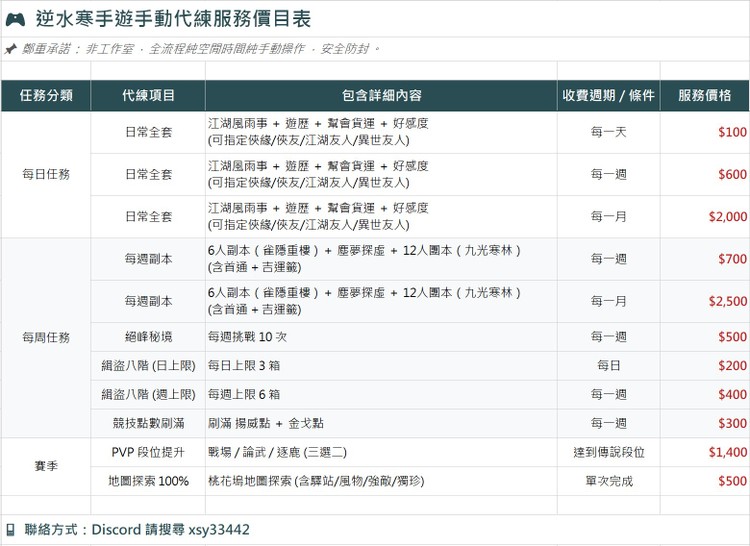Click the game controller icon in the title
Screen dimensions: 750x546
pyautogui.click(x=15, y=20)
